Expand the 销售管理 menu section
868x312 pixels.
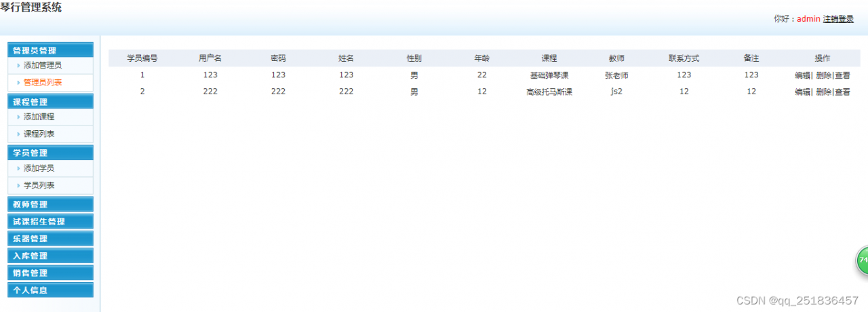coord(50,273)
